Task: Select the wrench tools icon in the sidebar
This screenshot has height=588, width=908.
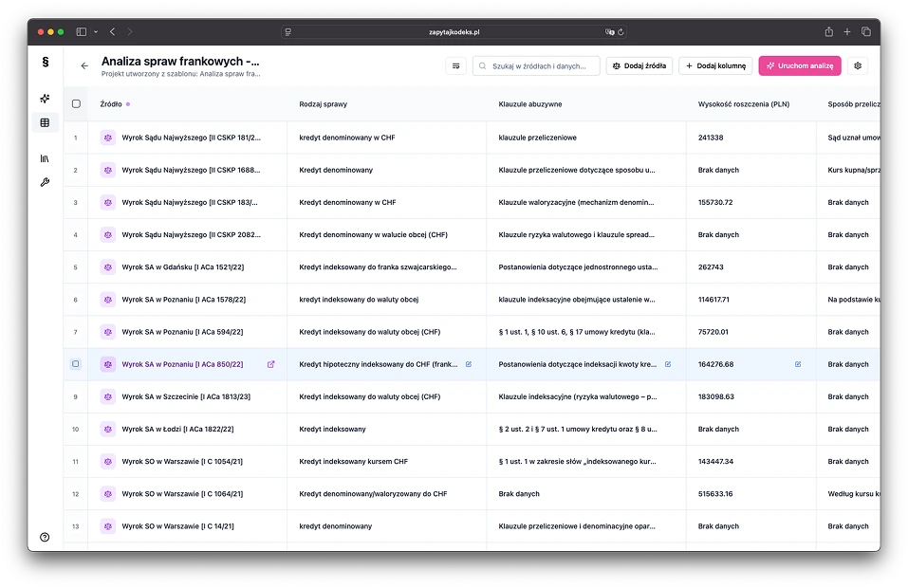Action: (x=44, y=182)
